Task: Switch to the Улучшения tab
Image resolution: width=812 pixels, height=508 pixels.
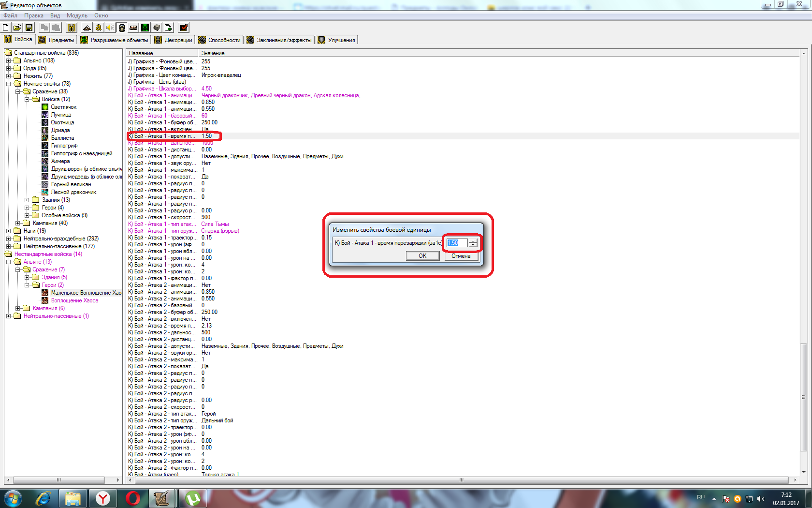Action: coord(336,40)
